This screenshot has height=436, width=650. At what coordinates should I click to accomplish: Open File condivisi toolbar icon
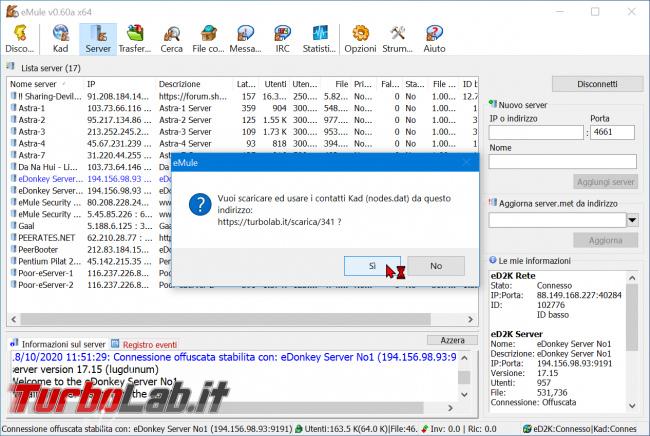209,33
